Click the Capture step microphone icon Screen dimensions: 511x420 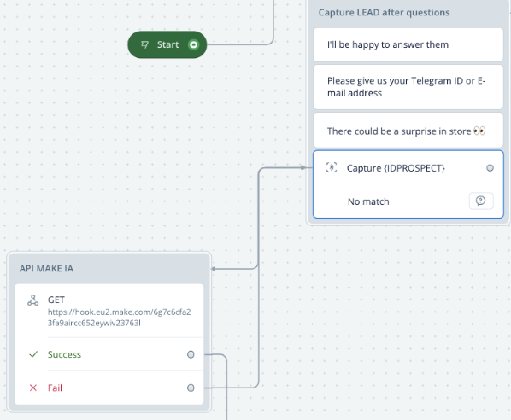click(332, 167)
